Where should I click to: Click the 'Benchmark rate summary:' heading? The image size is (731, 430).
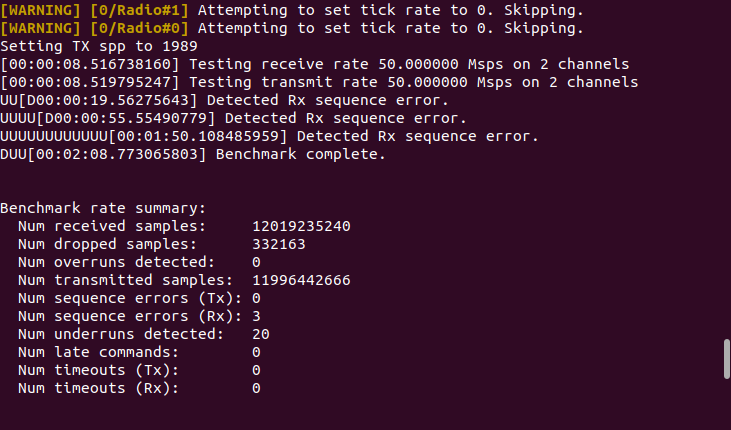pyautogui.click(x=103, y=208)
